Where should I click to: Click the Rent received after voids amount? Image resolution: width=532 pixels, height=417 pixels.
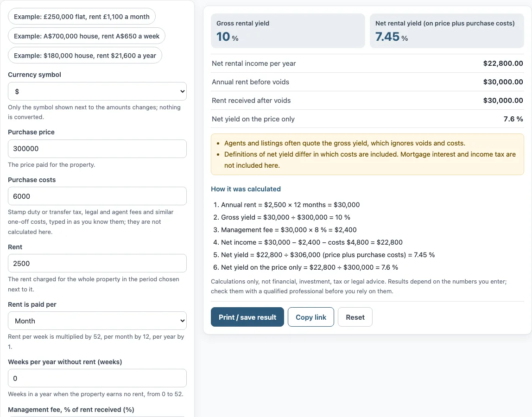point(503,101)
